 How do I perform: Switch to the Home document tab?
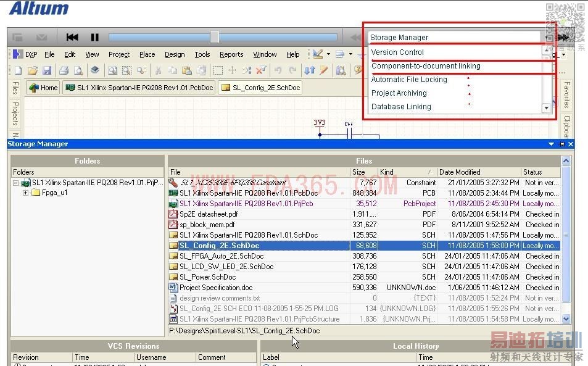click(x=44, y=88)
